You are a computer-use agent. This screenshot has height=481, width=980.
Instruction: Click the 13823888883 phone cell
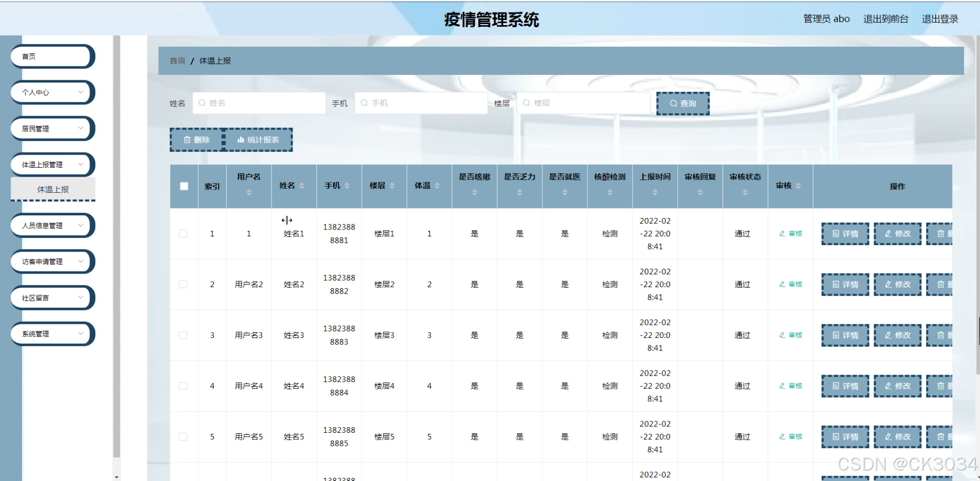click(x=339, y=335)
